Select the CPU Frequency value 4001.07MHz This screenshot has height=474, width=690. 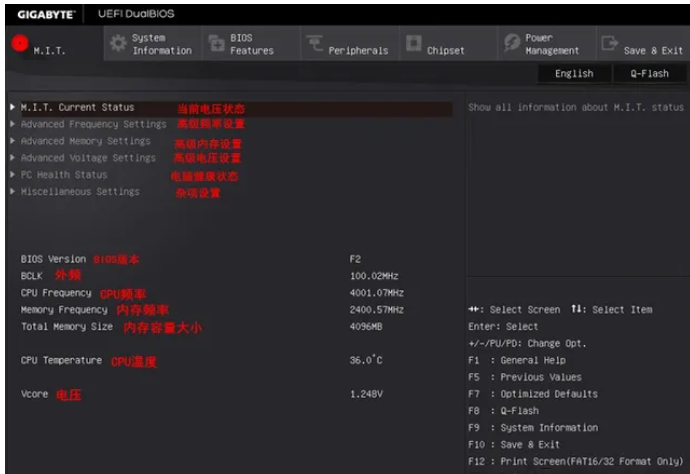(376, 293)
